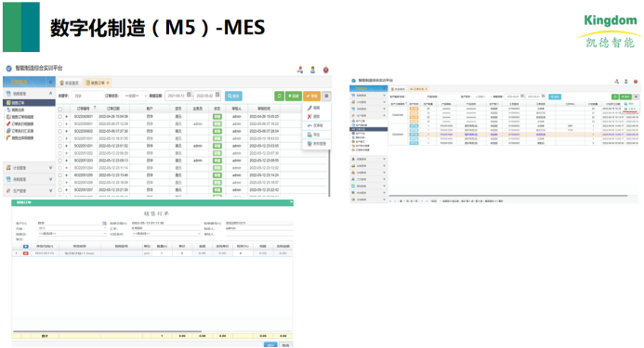Open the hamburger more-actions menu icon
Viewport: 644px width, 348px height.
tap(326, 96)
